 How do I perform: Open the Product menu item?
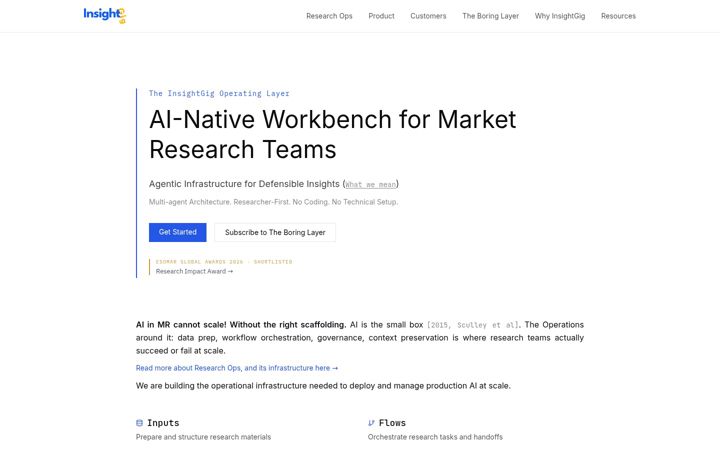coord(381,16)
